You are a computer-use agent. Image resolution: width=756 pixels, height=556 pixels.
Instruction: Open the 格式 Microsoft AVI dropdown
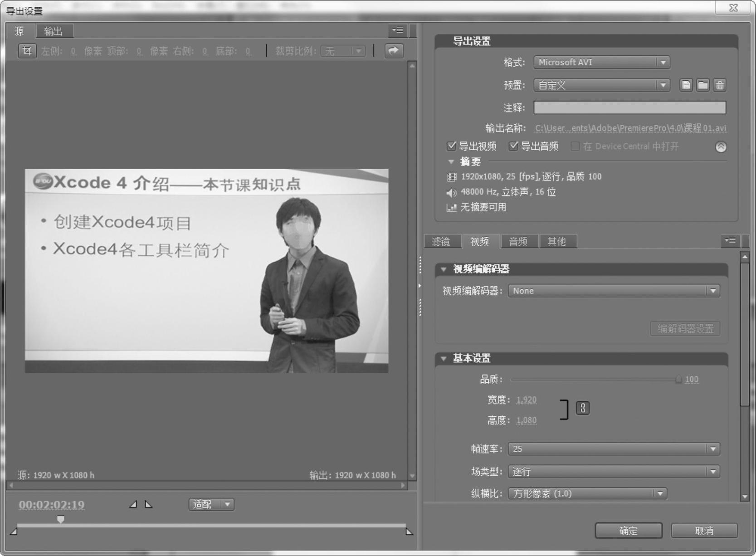[602, 62]
